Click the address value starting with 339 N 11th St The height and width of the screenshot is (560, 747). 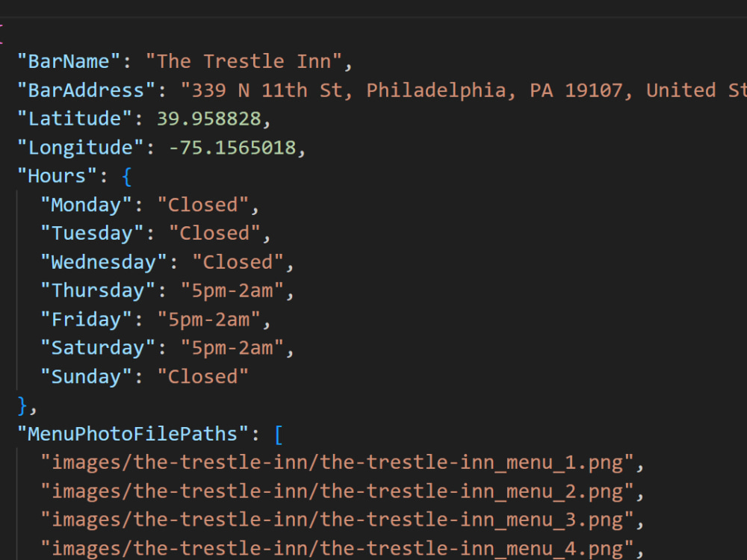tap(463, 90)
